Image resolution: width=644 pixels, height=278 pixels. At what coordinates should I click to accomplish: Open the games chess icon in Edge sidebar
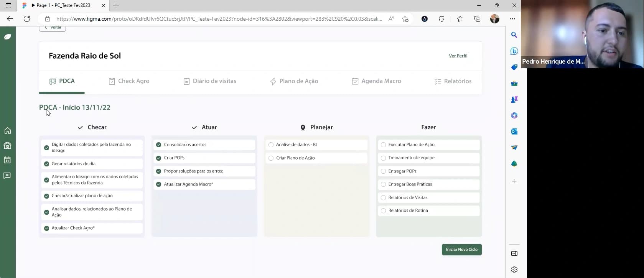[514, 99]
